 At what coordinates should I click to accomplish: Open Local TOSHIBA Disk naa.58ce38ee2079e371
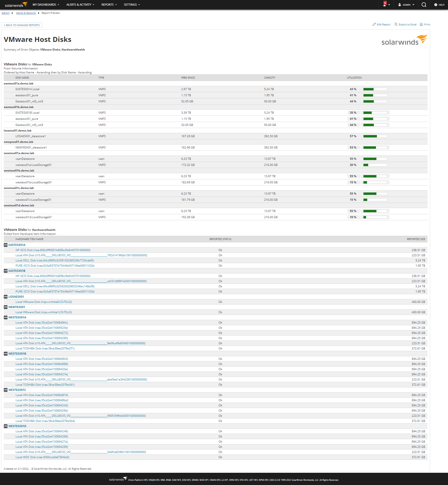[x=45, y=349]
